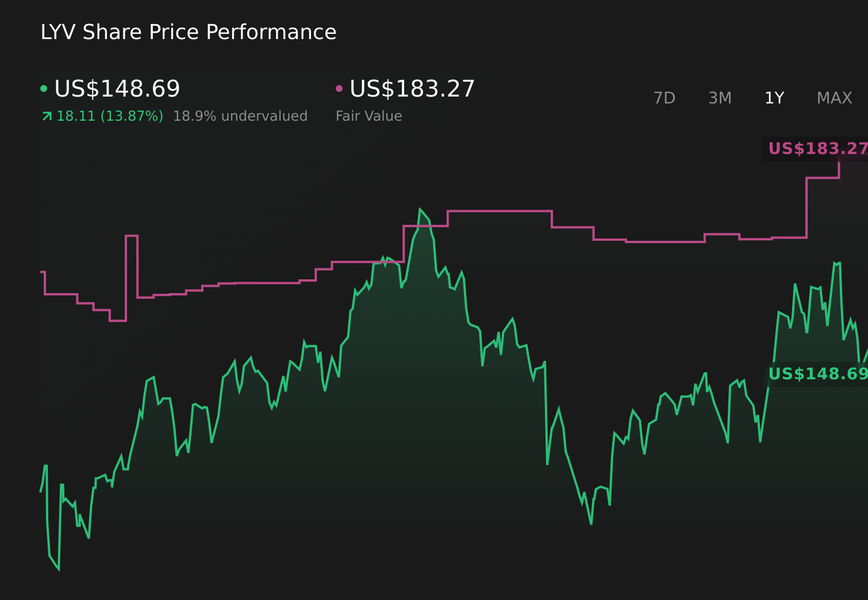The height and width of the screenshot is (600, 868).
Task: Toggle visibility of the undervalued indicator
Action: click(241, 116)
